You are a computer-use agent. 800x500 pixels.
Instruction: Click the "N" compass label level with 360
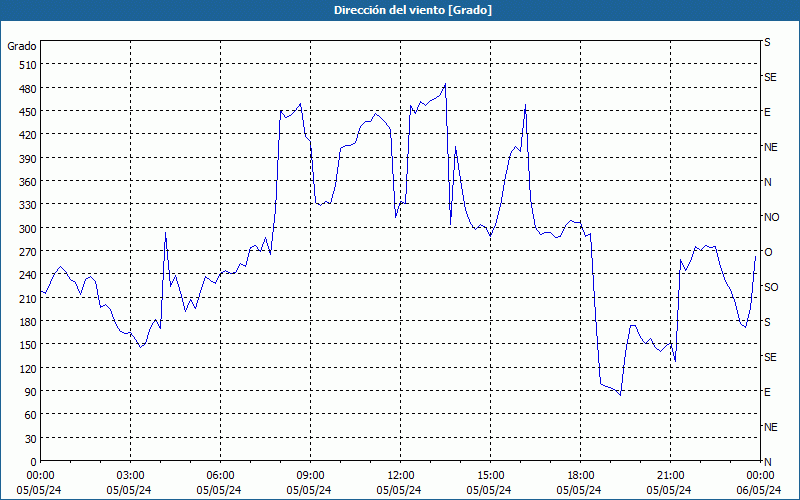click(767, 182)
